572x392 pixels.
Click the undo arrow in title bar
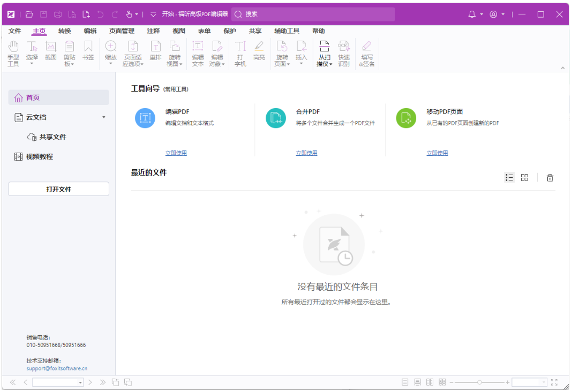click(x=100, y=14)
